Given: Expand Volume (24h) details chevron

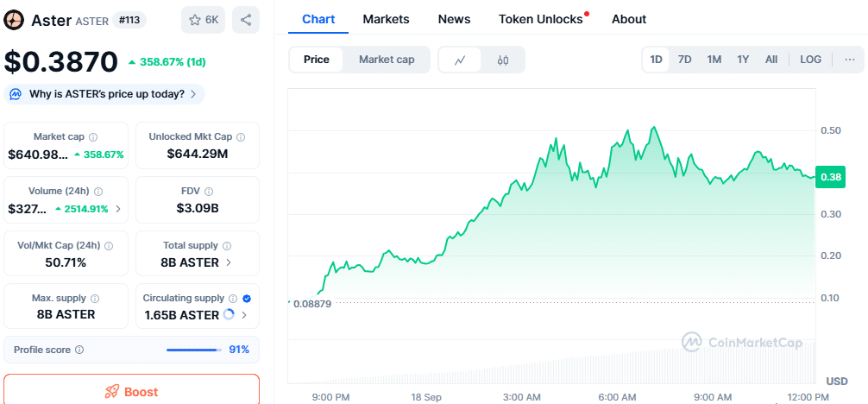Looking at the screenshot, I should (117, 209).
